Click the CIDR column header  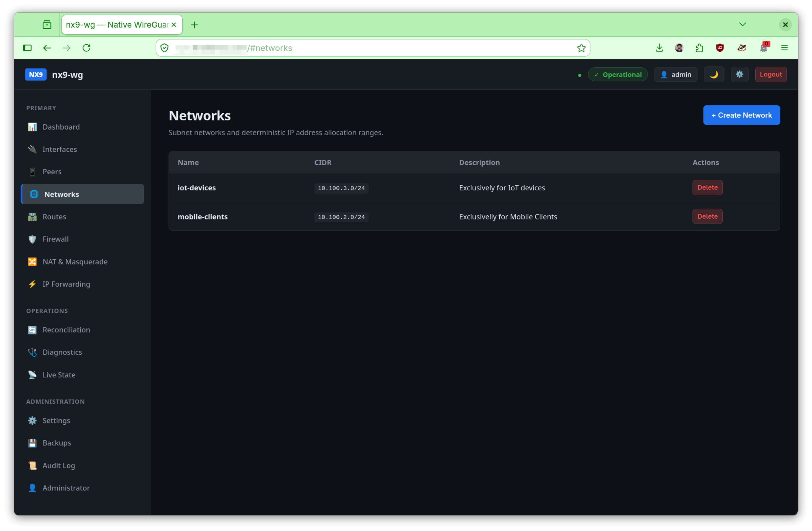click(x=323, y=162)
